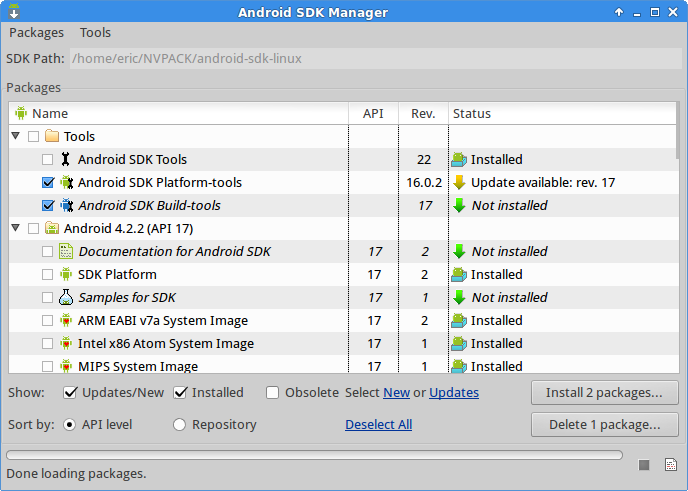
Task: Check the Samples for SDK checkbox
Action: pyautogui.click(x=47, y=297)
